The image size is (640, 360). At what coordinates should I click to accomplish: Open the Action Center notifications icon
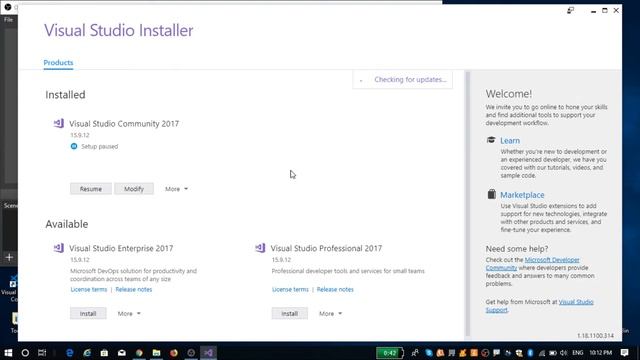[624, 353]
